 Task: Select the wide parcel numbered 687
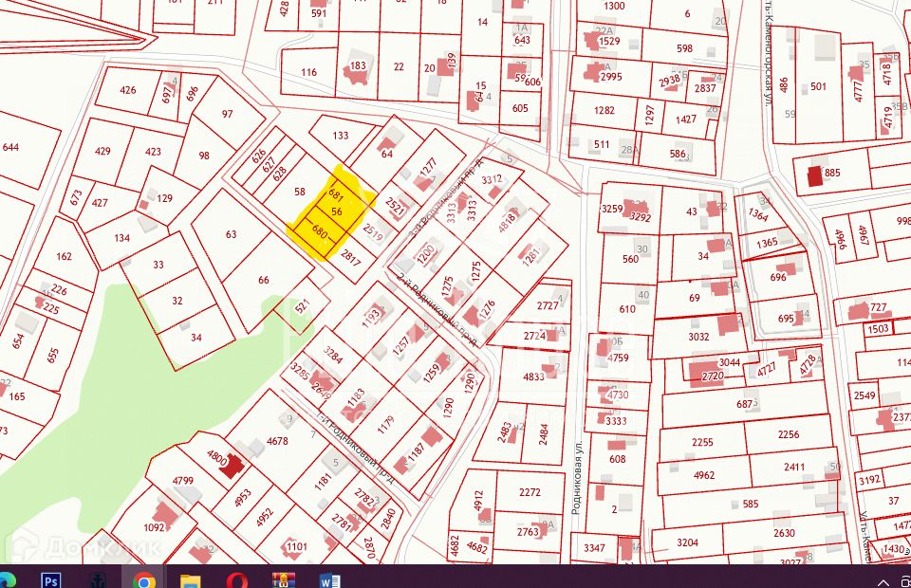point(745,405)
